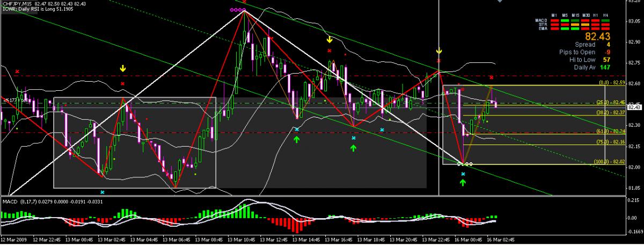This screenshot has width=644, height=245.
Task: Click the M5 timeframe column header
Action: coord(565,15)
